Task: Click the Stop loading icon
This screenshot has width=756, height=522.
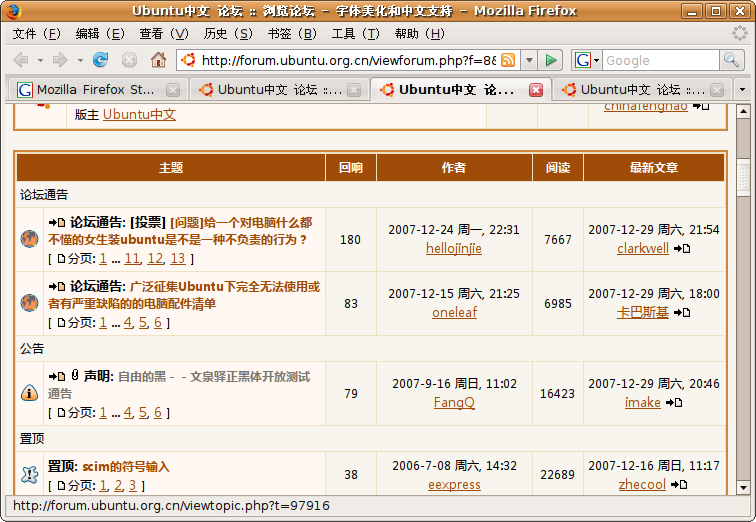Action: click(129, 60)
